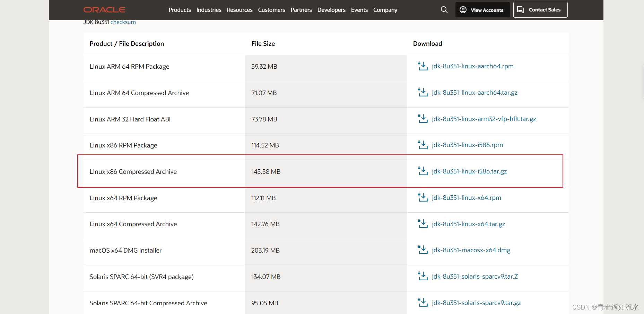Download jdk-8u351-macosx-x64.dmg link

[x=471, y=250]
